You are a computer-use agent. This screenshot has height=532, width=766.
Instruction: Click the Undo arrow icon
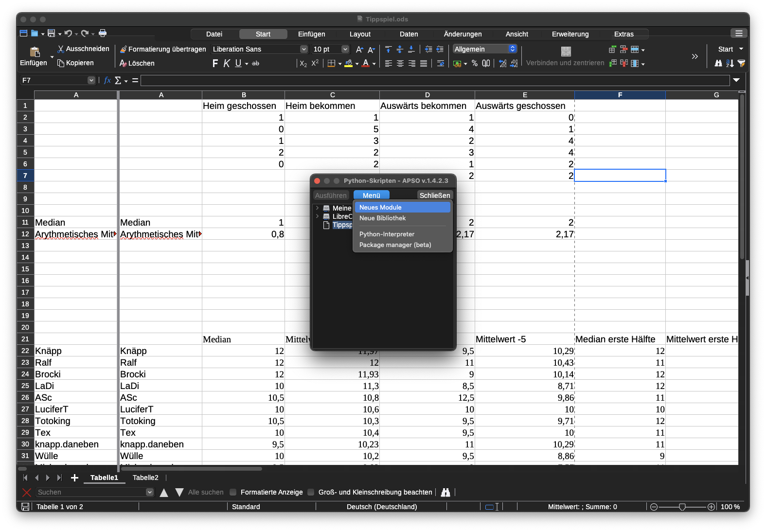pyautogui.click(x=68, y=33)
